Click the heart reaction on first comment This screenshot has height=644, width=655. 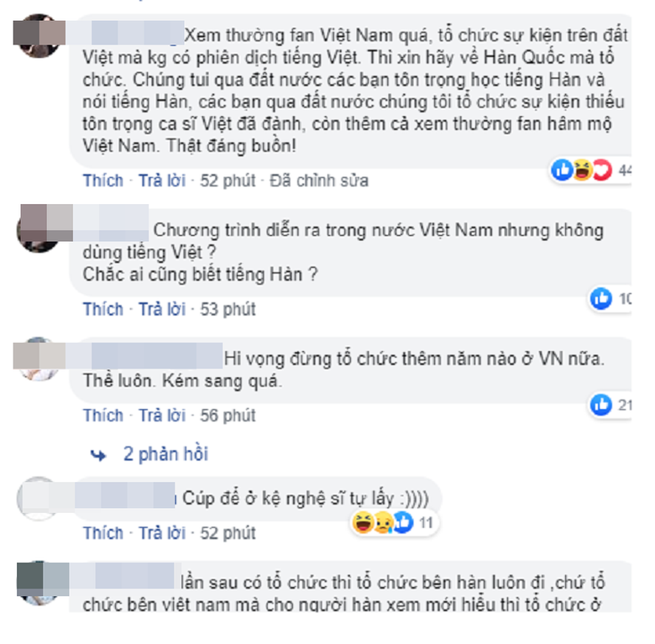(602, 170)
